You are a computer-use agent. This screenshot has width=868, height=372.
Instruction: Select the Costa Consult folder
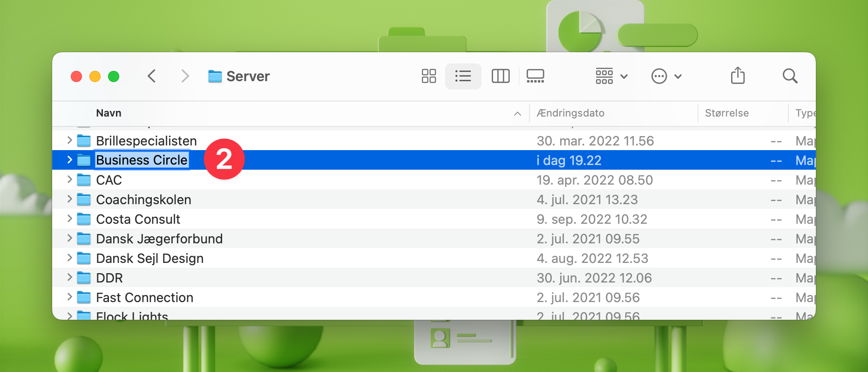(x=138, y=219)
